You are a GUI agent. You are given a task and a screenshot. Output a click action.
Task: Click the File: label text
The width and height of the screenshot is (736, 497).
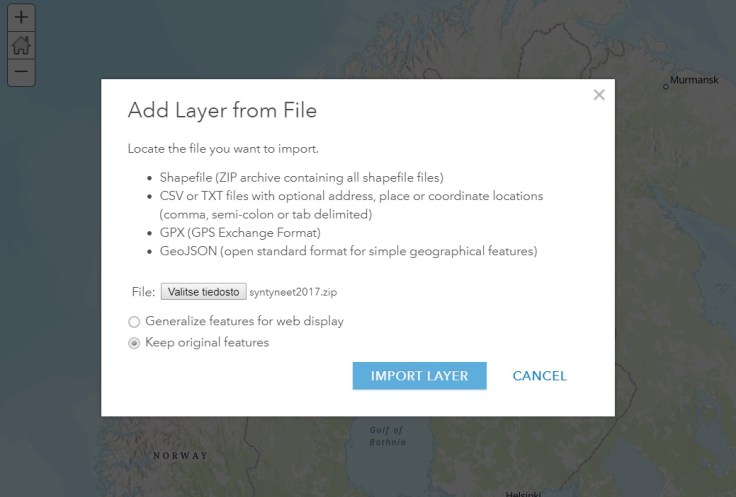[x=141, y=292]
